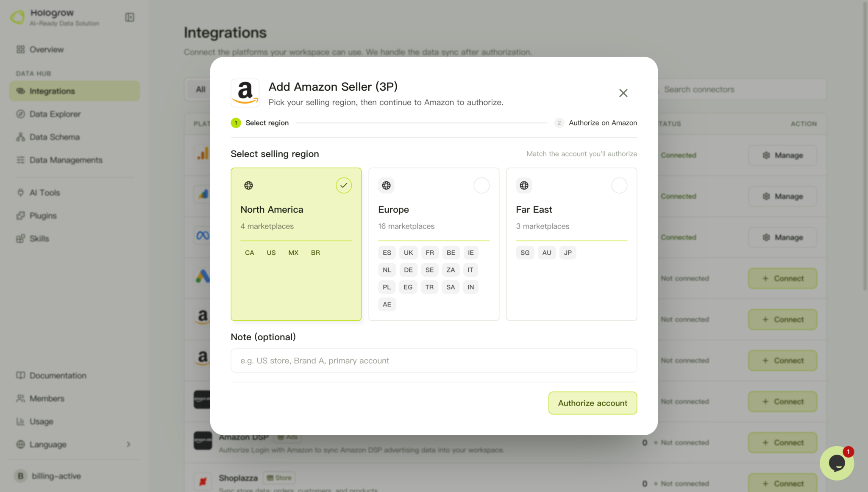Click the AE marketplace tag
This screenshot has height=492, width=868.
387,304
